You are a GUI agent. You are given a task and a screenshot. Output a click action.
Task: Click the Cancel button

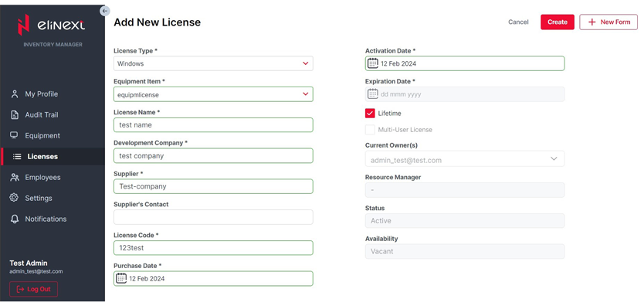click(x=518, y=22)
